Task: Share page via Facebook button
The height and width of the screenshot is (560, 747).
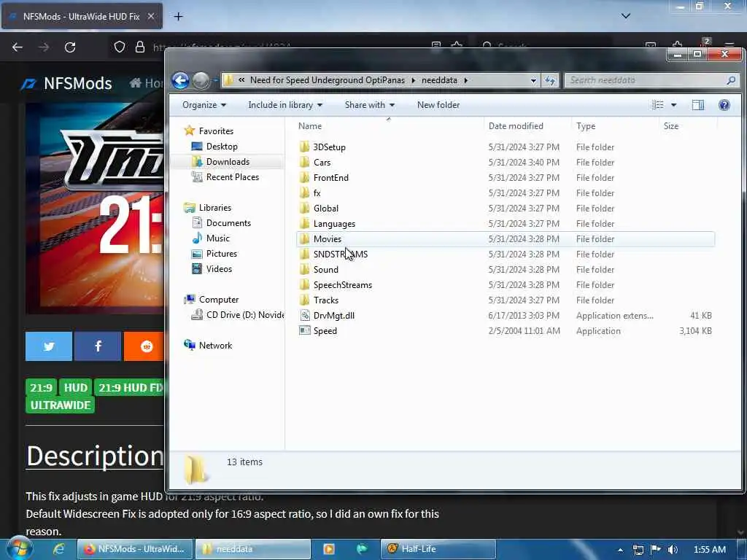Action: point(98,346)
